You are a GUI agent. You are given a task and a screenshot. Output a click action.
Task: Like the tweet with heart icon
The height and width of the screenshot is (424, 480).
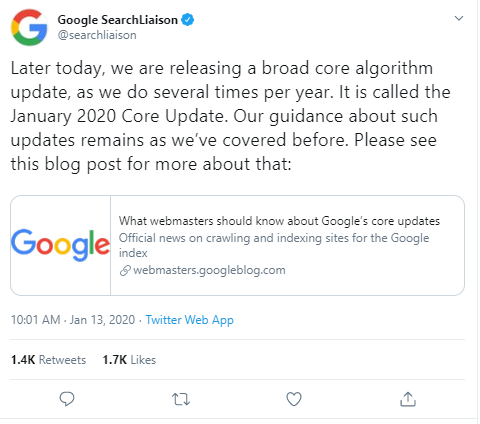click(294, 399)
